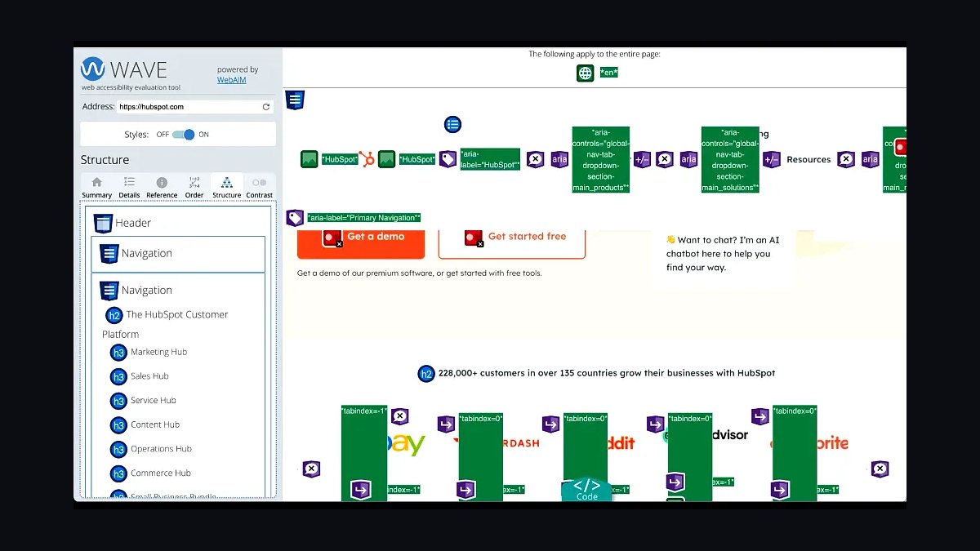
Task: Open the Summary tab
Action: click(x=96, y=187)
